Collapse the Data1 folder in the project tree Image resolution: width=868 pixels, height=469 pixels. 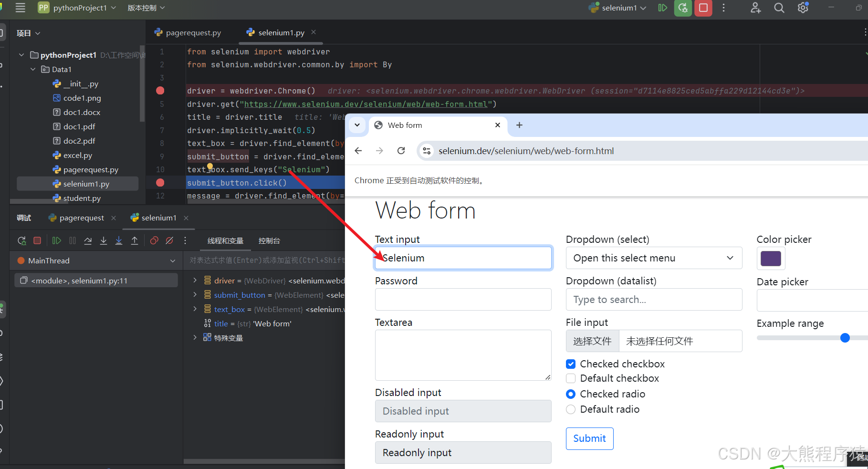(32, 69)
